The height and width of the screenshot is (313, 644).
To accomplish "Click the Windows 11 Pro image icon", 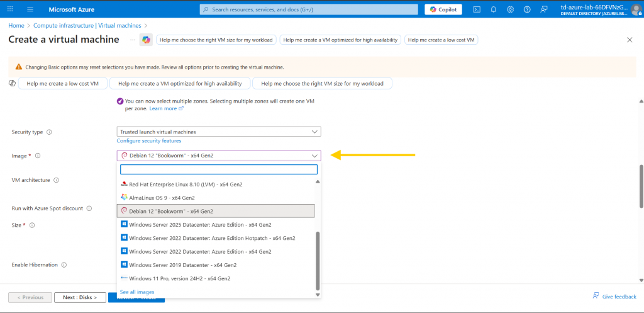I will click(124, 278).
